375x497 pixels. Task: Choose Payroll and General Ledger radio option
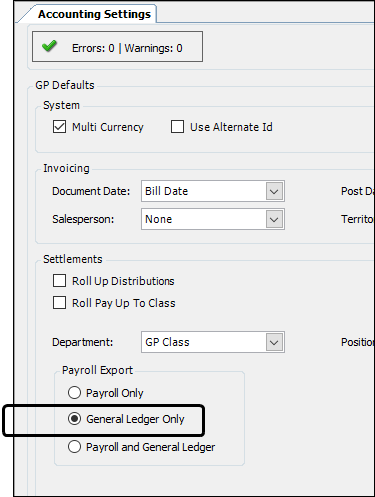coord(74,447)
